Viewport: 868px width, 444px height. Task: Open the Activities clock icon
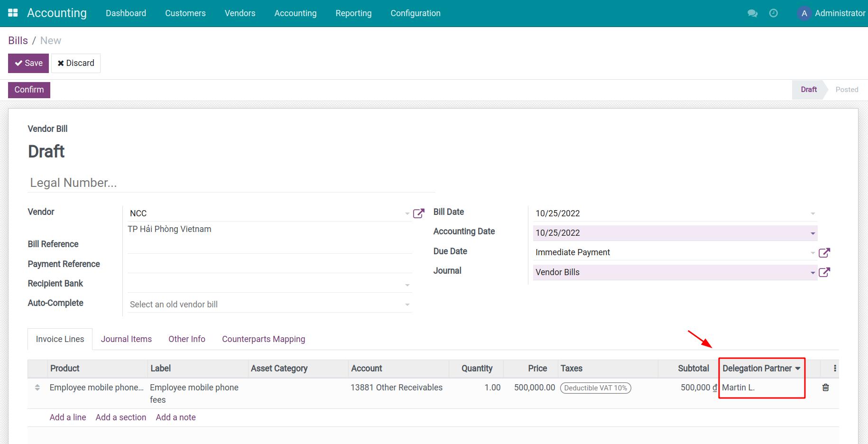tap(774, 13)
